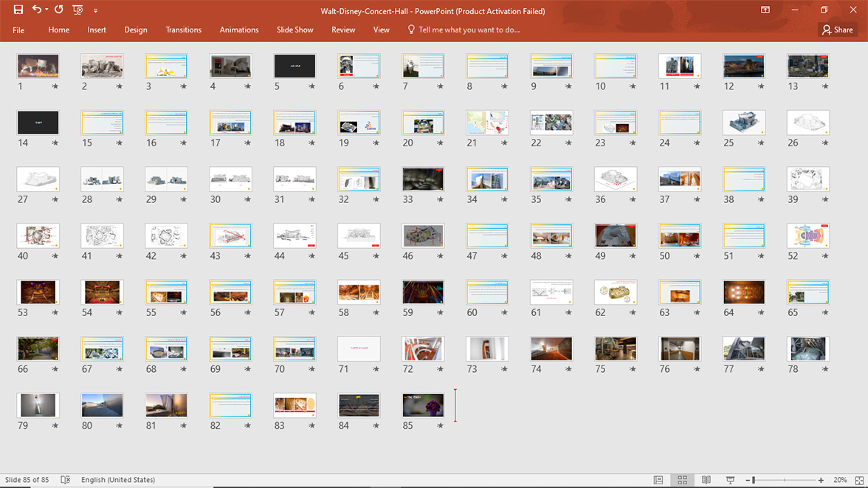Click the spell check icon in status bar

(x=65, y=480)
